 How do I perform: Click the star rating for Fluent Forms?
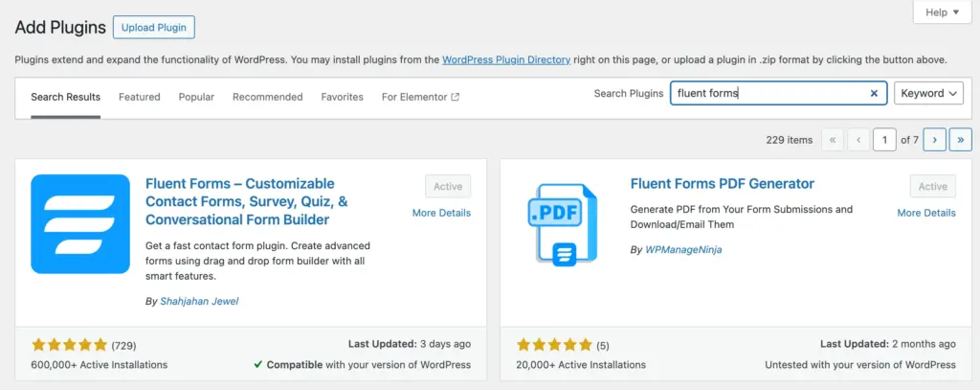coord(69,345)
